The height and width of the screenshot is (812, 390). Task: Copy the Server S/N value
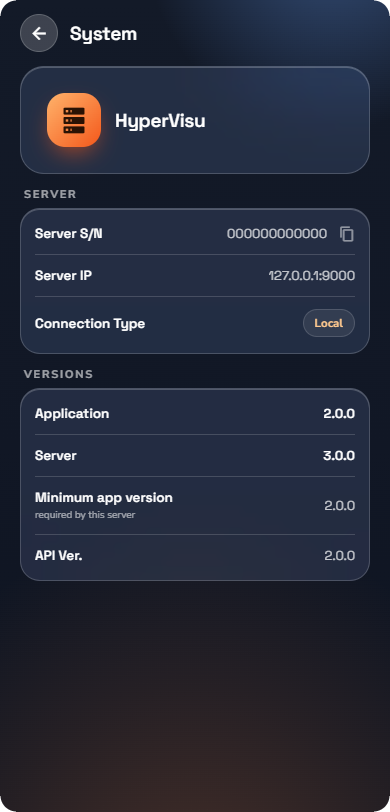point(346,234)
